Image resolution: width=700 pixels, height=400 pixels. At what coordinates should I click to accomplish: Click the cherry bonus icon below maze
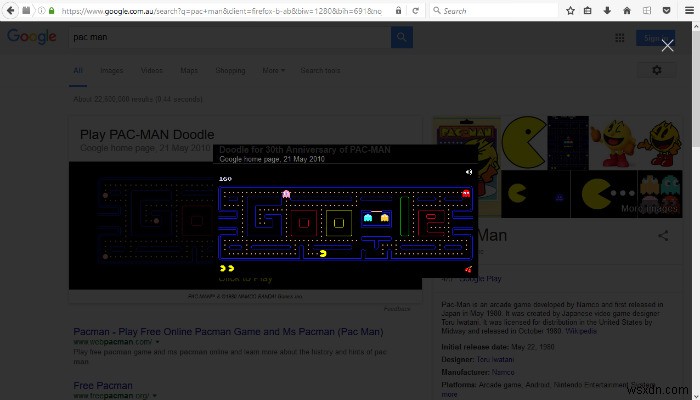tap(468, 269)
